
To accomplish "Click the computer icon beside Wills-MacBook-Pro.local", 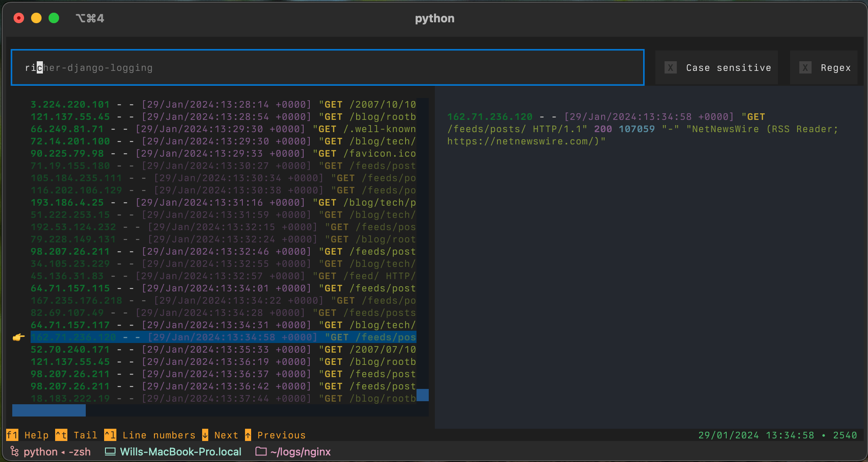I will tap(110, 451).
